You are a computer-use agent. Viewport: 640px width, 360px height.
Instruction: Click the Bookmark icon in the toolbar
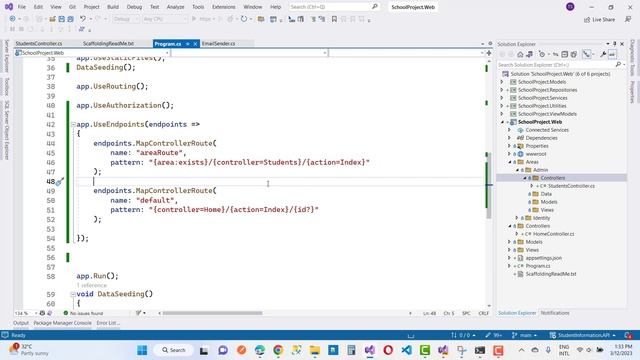coord(334,19)
